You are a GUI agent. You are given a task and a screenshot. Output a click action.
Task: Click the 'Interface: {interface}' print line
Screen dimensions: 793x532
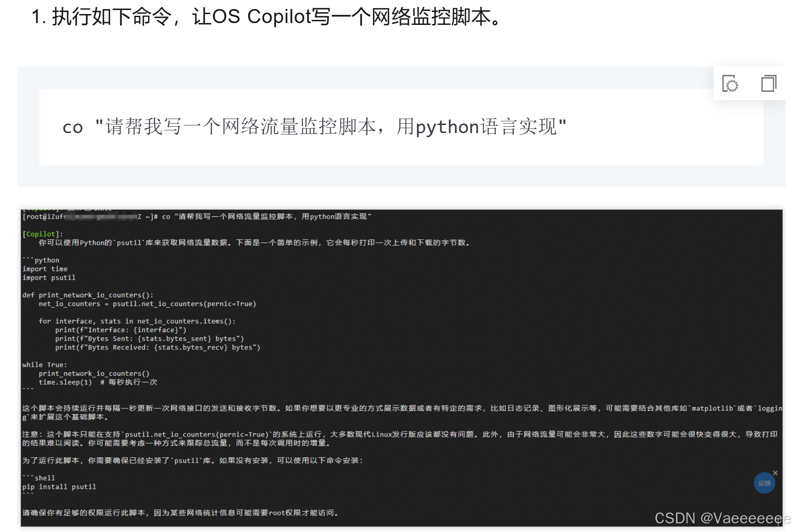pos(121,330)
